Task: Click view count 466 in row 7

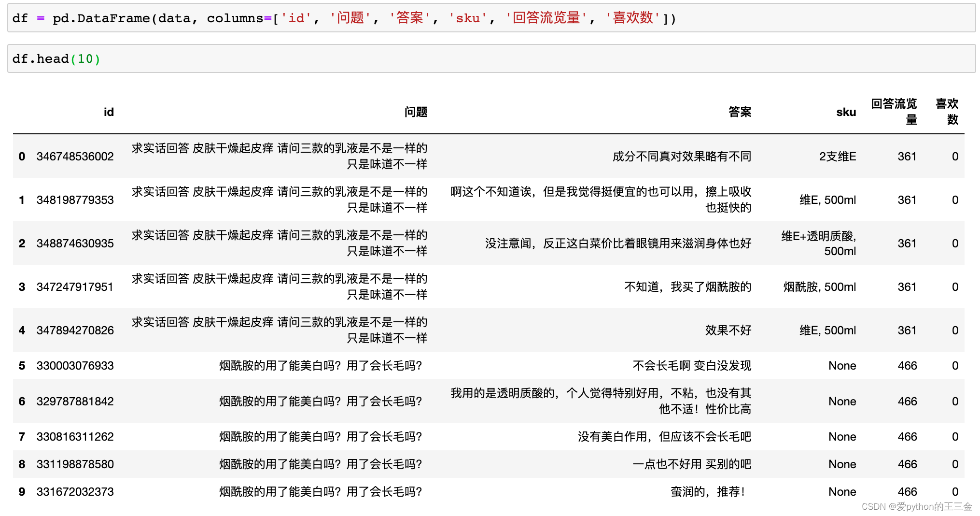Action: point(907,437)
